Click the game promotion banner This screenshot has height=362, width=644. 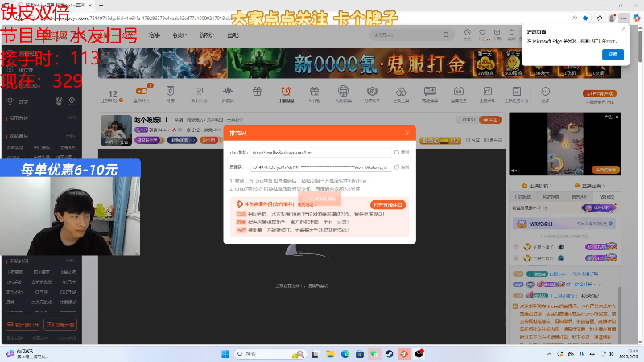tap(359, 64)
